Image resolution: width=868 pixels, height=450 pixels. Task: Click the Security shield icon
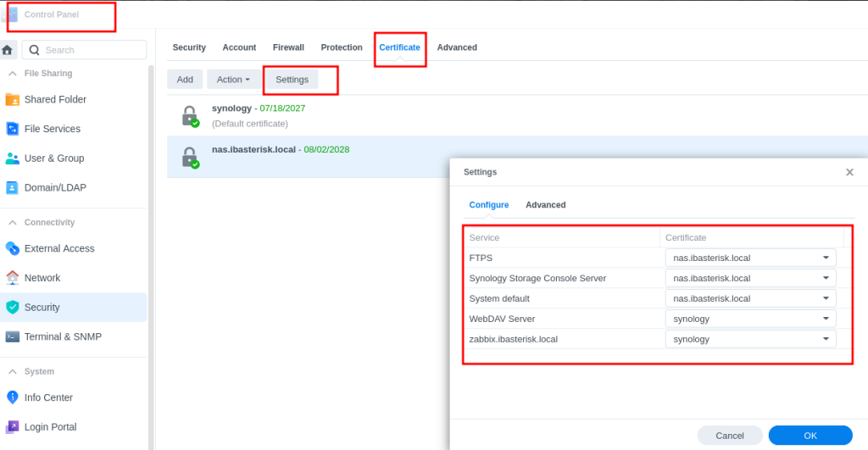tap(12, 307)
